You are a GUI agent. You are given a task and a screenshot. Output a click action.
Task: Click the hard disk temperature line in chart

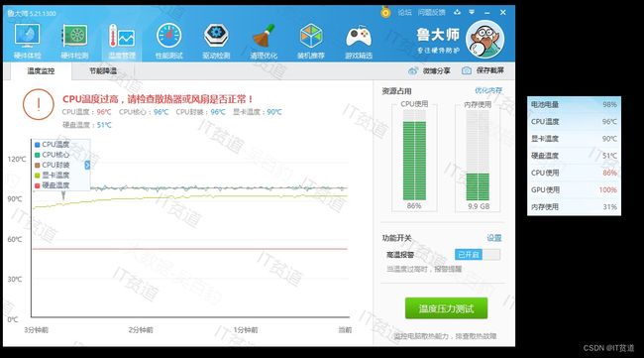[x=190, y=249]
